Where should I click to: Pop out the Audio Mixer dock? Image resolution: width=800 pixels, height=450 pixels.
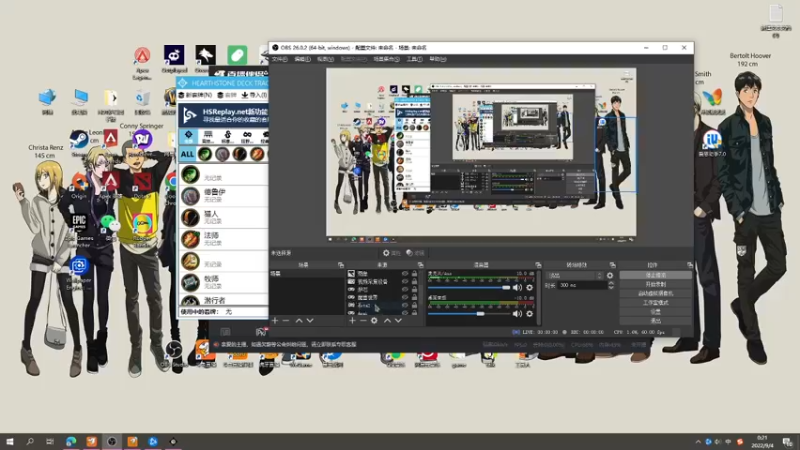click(x=538, y=265)
